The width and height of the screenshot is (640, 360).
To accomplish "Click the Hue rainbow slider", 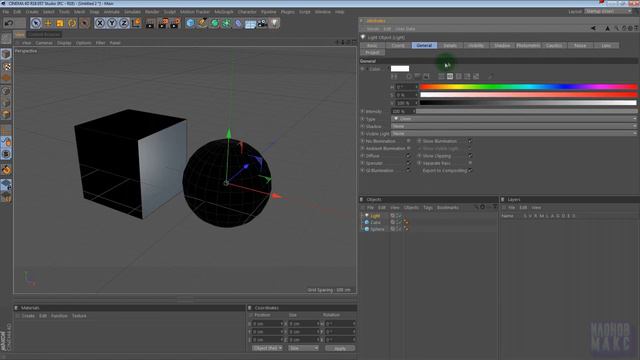I will (528, 87).
